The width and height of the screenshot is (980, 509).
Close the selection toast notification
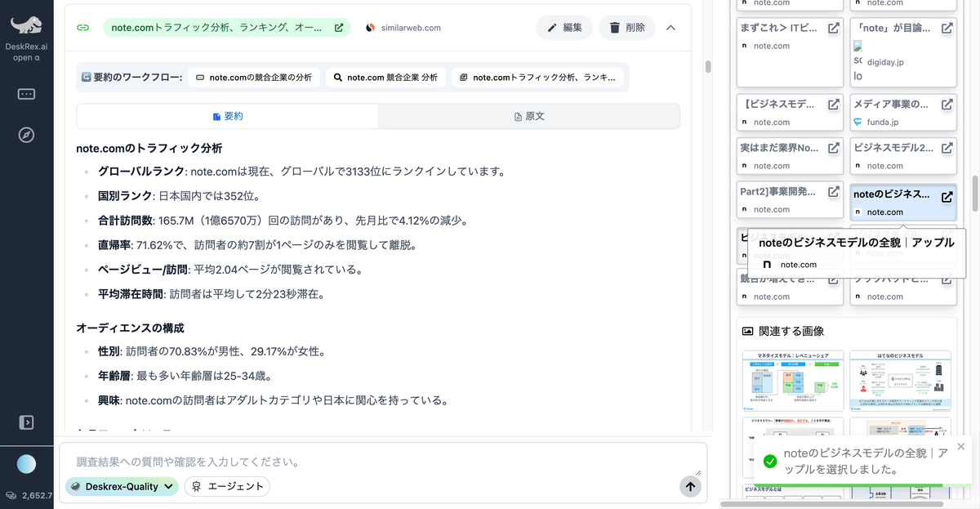point(960,446)
